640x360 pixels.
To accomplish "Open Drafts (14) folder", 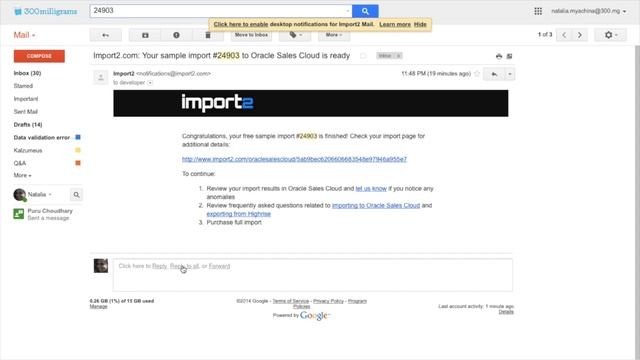I will pyautogui.click(x=28, y=124).
